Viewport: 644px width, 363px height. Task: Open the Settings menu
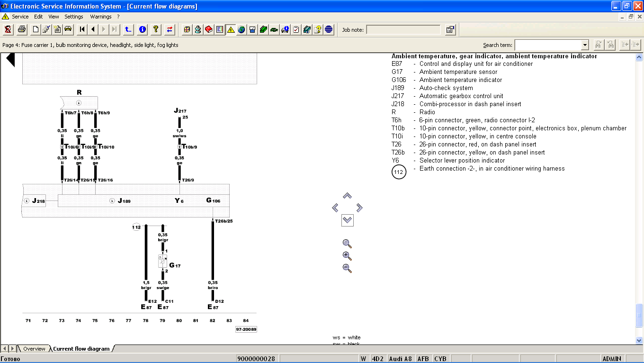tap(74, 17)
